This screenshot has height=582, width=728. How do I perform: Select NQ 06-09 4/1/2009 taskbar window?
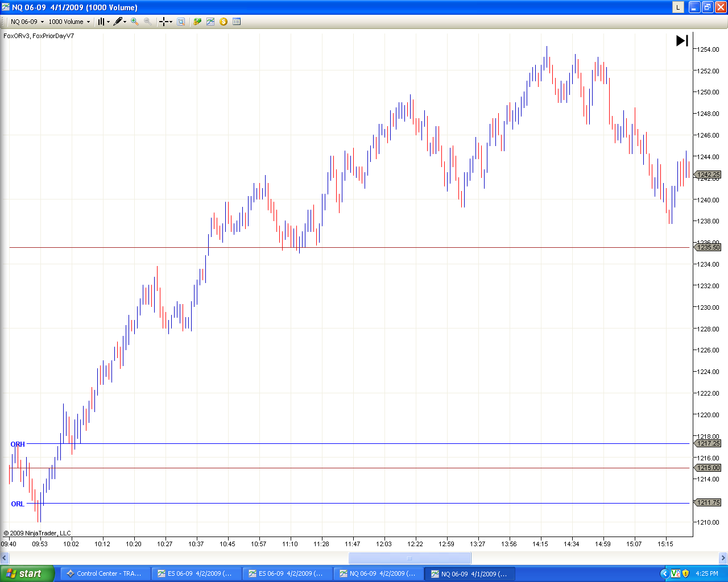[470, 573]
